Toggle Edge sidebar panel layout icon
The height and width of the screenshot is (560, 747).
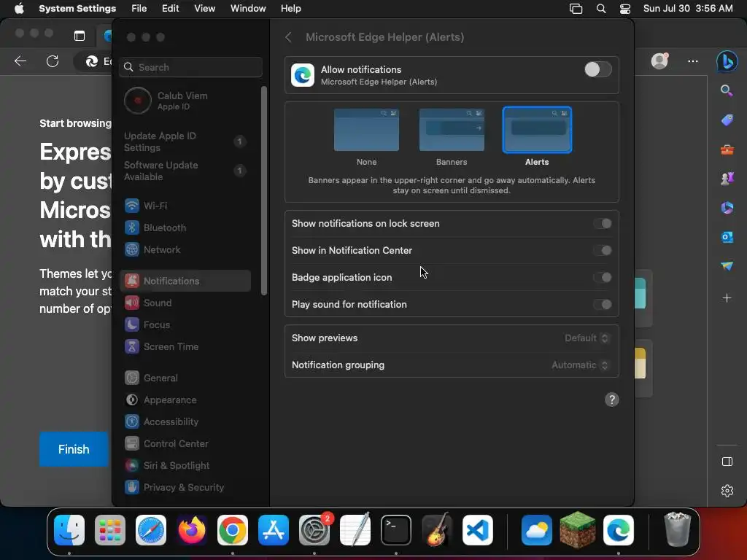(727, 462)
